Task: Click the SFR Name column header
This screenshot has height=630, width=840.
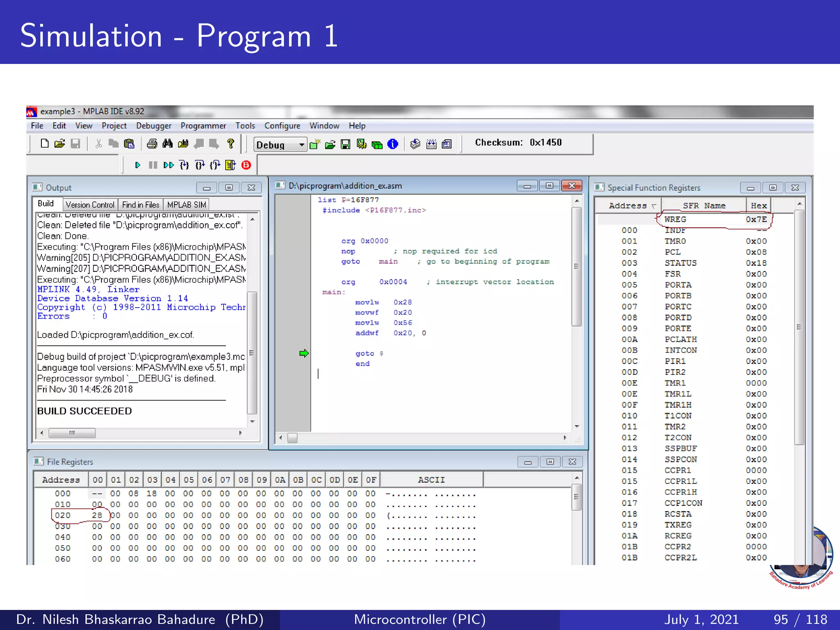Action: pyautogui.click(x=704, y=205)
